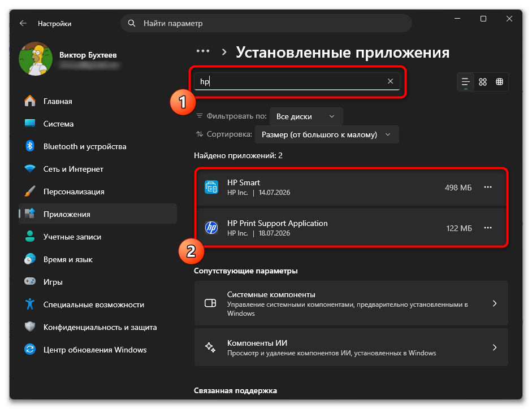Click the app search box containing 'hp'
This screenshot has width=532, height=409.
[297, 81]
